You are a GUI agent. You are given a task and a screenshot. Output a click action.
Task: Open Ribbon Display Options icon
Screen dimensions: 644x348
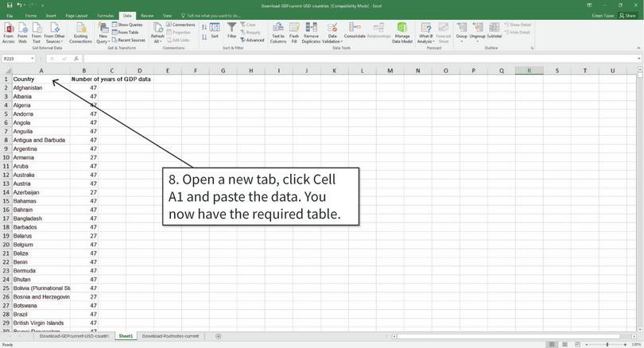[x=589, y=6]
